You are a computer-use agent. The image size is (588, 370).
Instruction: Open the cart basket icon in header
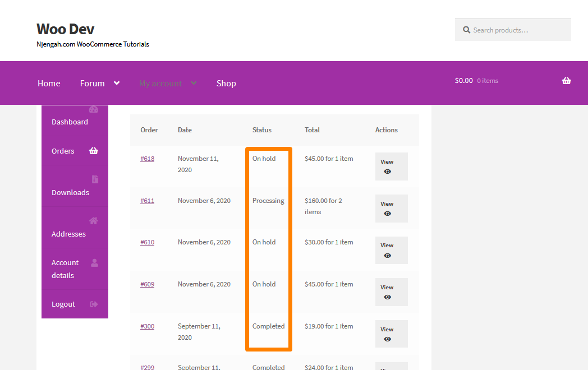coord(566,81)
